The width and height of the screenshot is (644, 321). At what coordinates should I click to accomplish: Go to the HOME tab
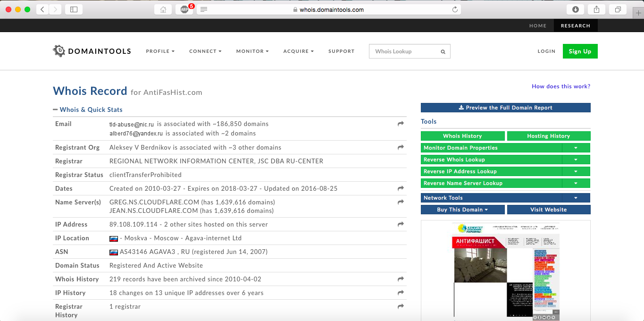[538, 25]
